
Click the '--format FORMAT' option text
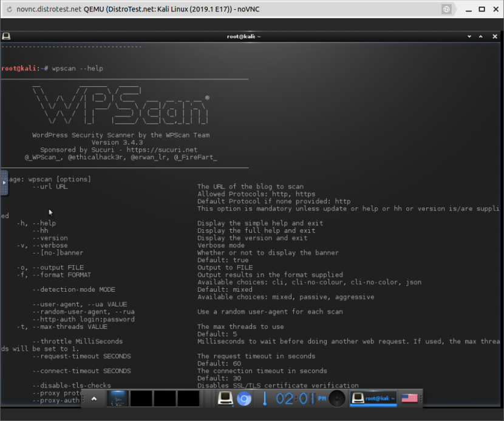tap(62, 275)
